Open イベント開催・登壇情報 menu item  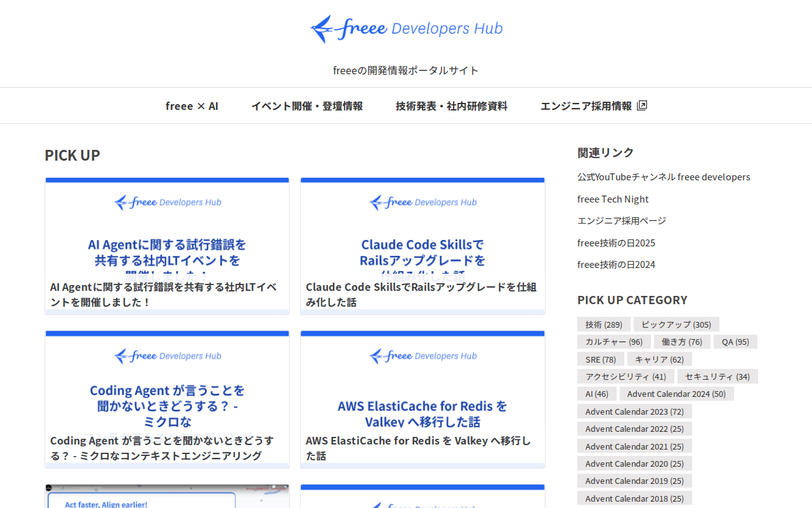click(x=307, y=106)
